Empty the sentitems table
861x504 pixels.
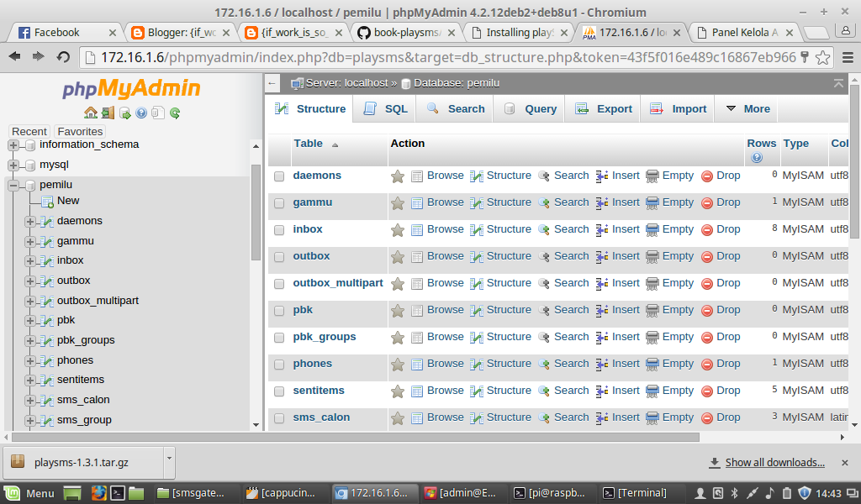point(678,390)
